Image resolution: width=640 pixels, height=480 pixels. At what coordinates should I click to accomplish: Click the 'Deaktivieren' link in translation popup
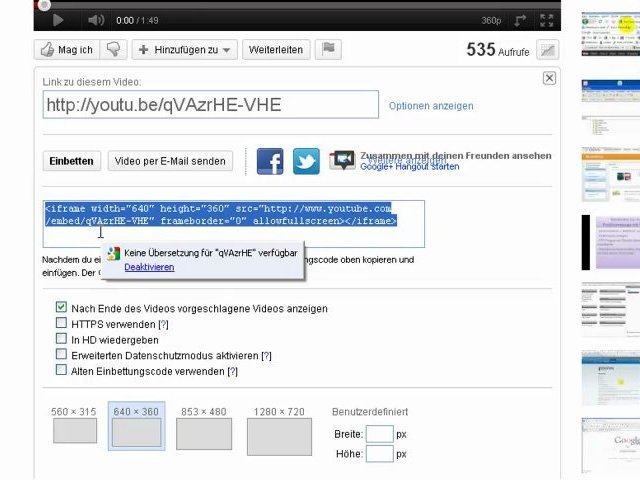[149, 267]
